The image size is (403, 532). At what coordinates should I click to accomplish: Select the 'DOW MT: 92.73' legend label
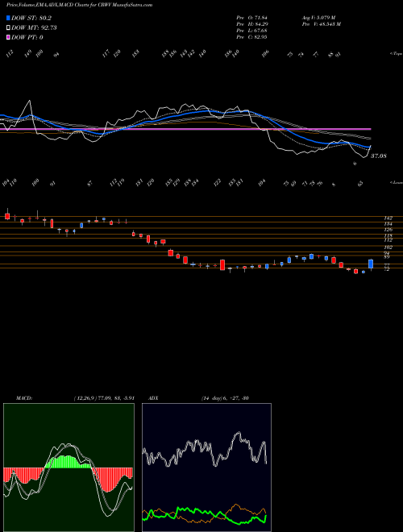coord(34,28)
